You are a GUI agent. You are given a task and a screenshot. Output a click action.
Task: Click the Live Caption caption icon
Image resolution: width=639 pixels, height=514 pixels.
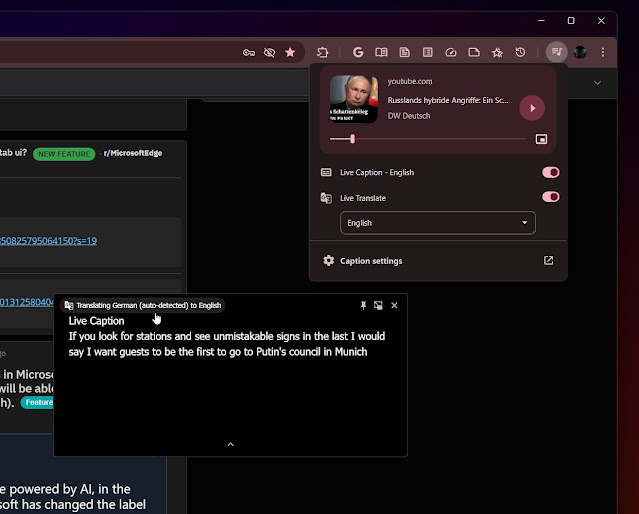pyautogui.click(x=326, y=172)
